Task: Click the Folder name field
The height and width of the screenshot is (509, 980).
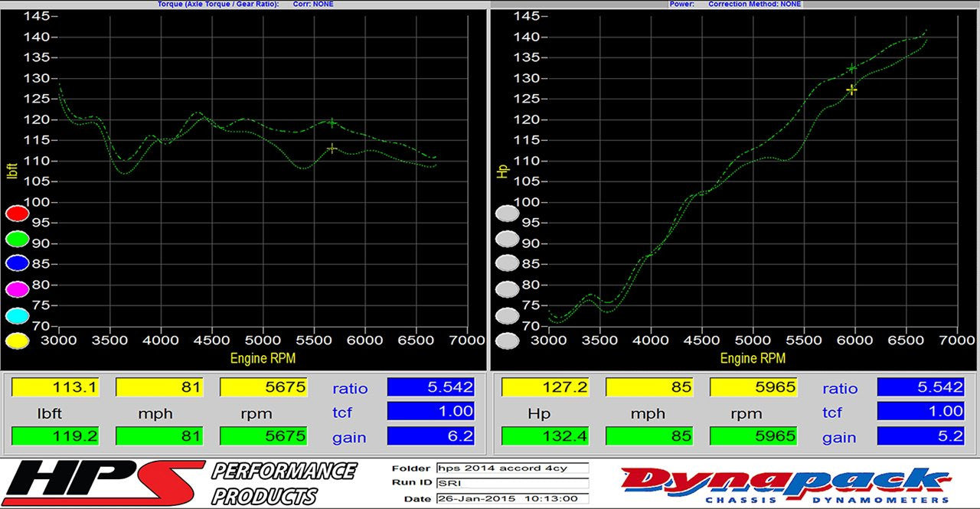Action: point(511,468)
